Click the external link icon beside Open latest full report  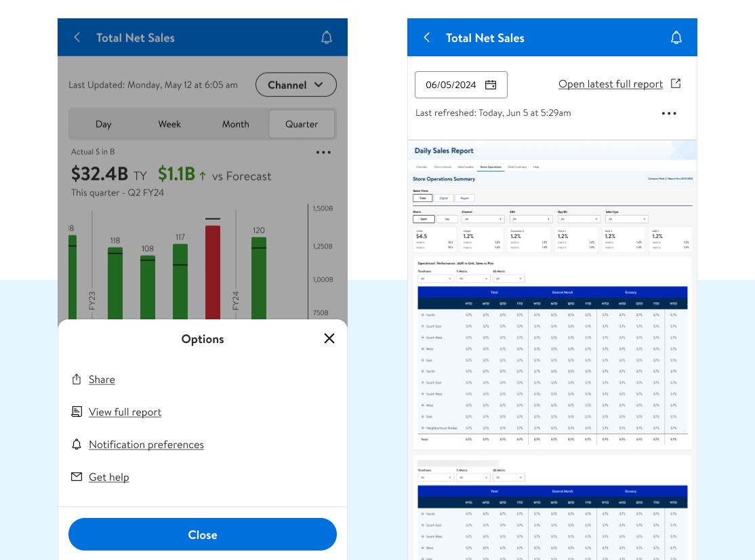[676, 83]
